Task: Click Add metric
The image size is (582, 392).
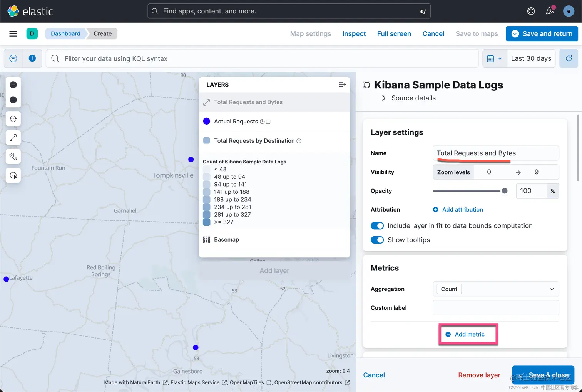Action: click(465, 335)
